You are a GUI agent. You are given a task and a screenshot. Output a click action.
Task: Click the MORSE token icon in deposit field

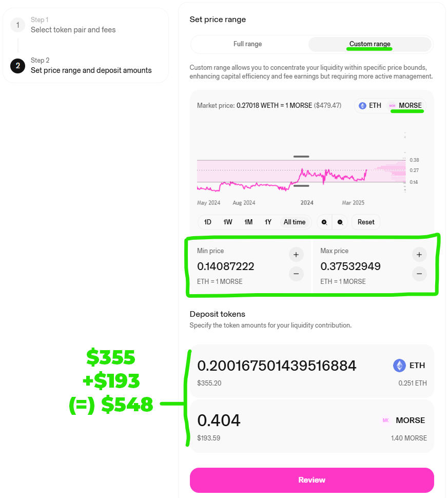coord(386,420)
